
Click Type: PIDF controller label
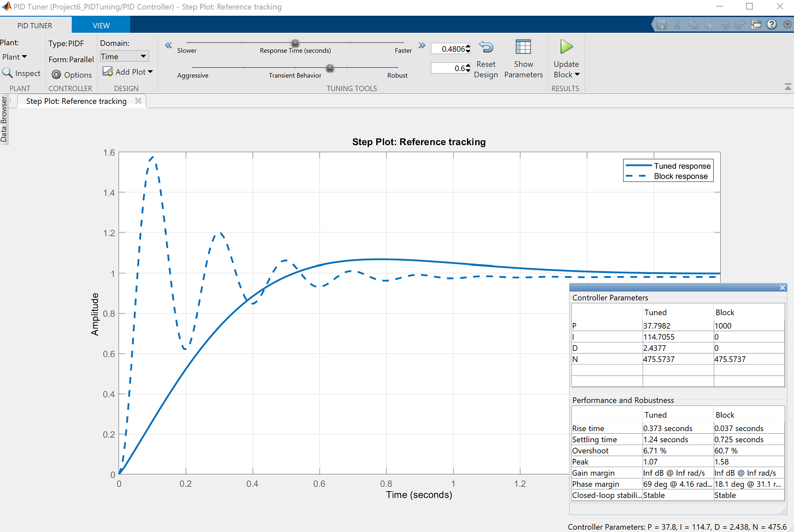66,44
